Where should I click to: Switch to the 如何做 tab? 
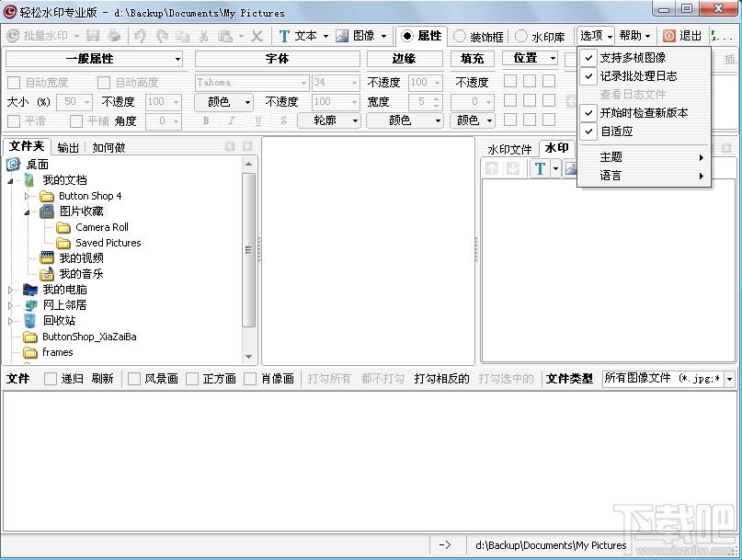(108, 148)
